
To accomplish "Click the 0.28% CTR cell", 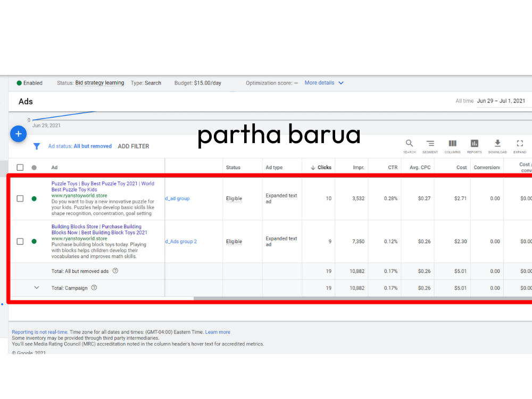I will pyautogui.click(x=391, y=198).
